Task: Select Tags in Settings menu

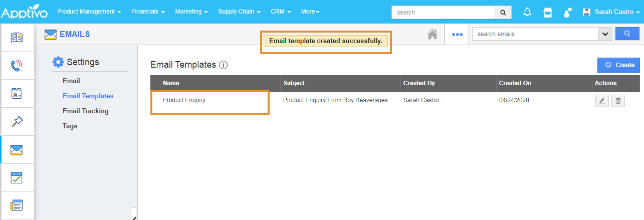Action: pos(70,126)
